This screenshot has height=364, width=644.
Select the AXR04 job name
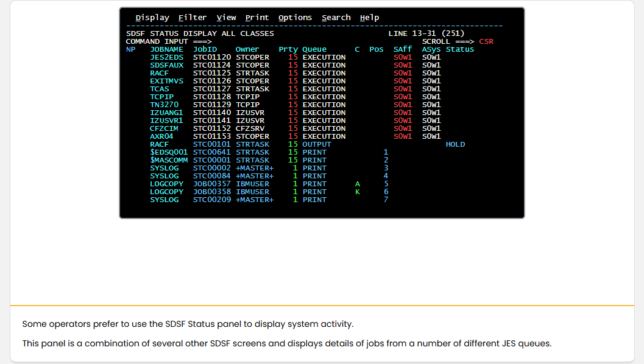tap(162, 136)
